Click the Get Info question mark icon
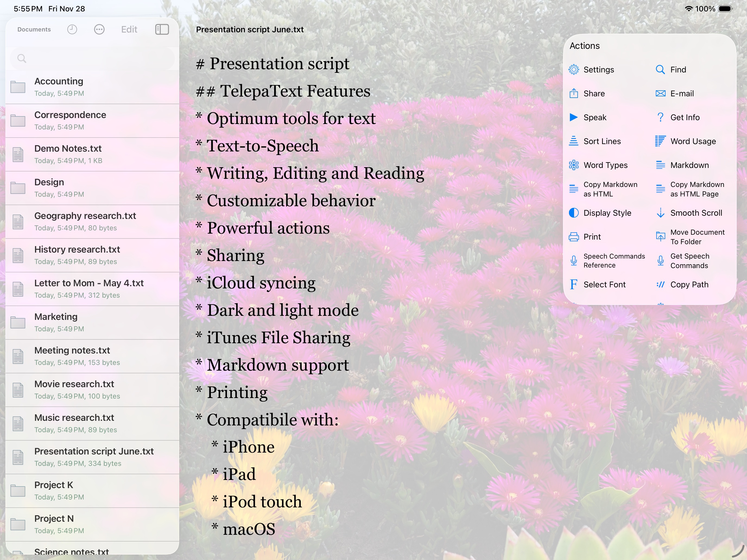This screenshot has height=560, width=747. coord(660,117)
